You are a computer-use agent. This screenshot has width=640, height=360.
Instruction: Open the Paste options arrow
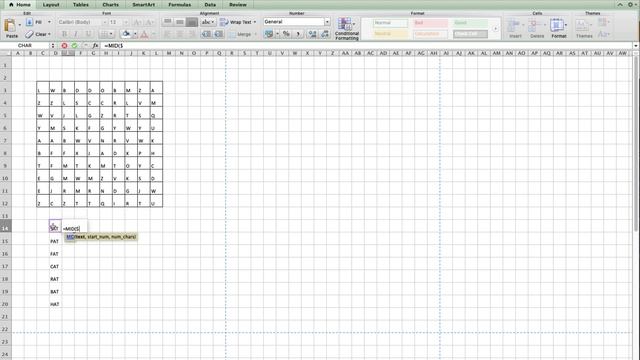tap(19, 25)
